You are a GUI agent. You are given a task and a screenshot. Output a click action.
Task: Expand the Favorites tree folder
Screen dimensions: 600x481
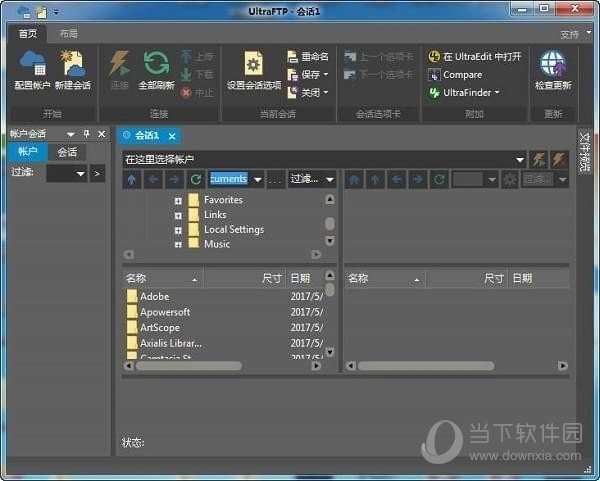click(x=178, y=201)
